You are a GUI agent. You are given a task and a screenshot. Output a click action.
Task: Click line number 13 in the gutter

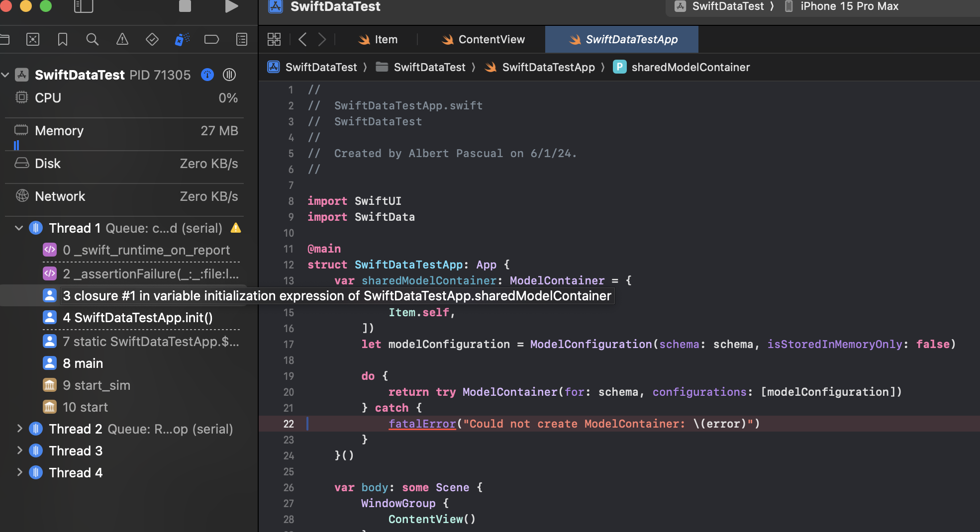pos(289,280)
